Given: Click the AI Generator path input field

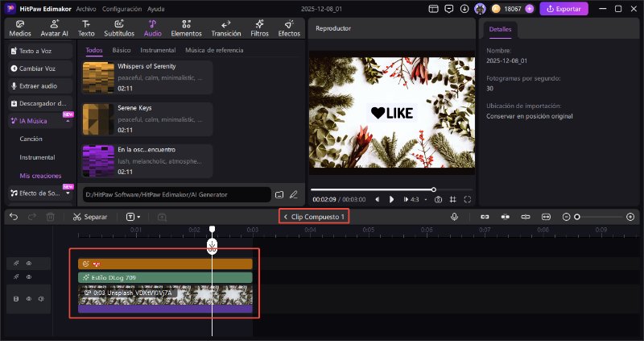Looking at the screenshot, I should [x=176, y=194].
